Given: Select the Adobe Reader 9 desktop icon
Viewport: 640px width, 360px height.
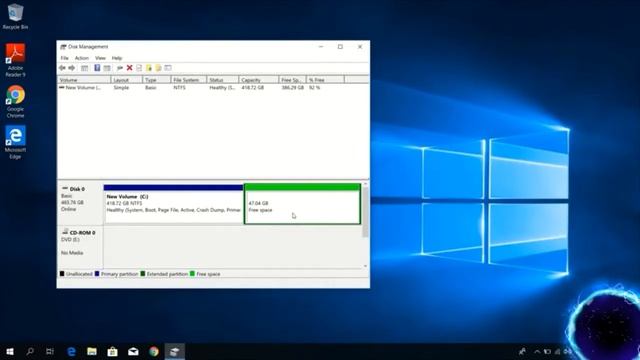Looking at the screenshot, I should [15, 60].
